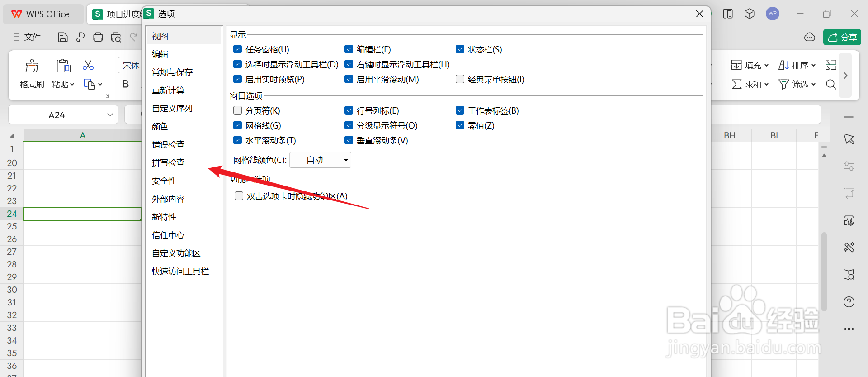Click the freeze panes grid icon
868x377 pixels.
pos(831,65)
